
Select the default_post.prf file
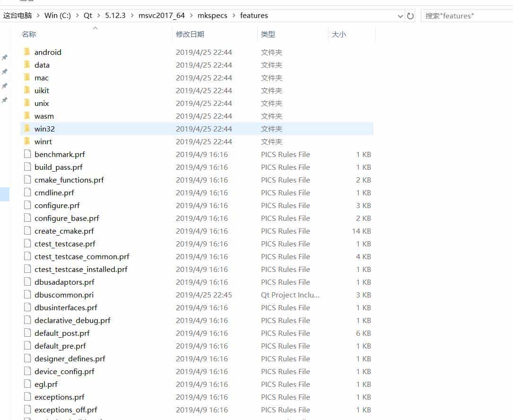(x=62, y=333)
